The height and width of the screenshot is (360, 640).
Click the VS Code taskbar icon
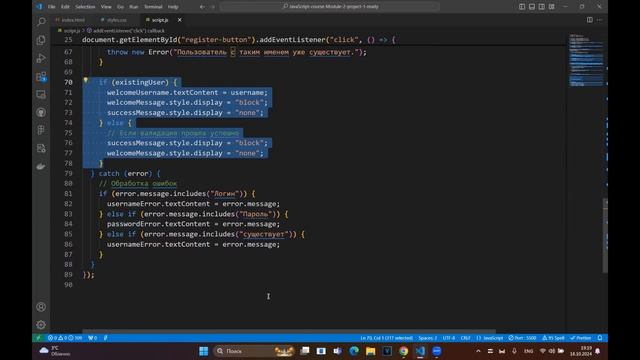420,351
